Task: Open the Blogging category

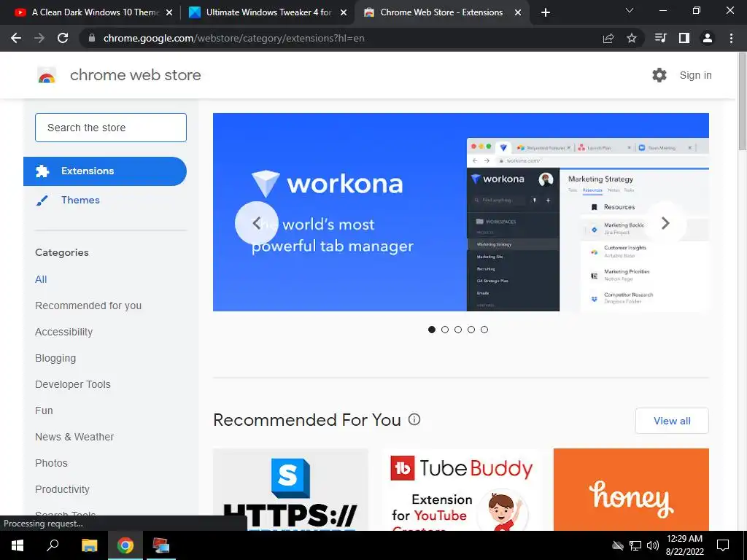Action: tap(55, 358)
